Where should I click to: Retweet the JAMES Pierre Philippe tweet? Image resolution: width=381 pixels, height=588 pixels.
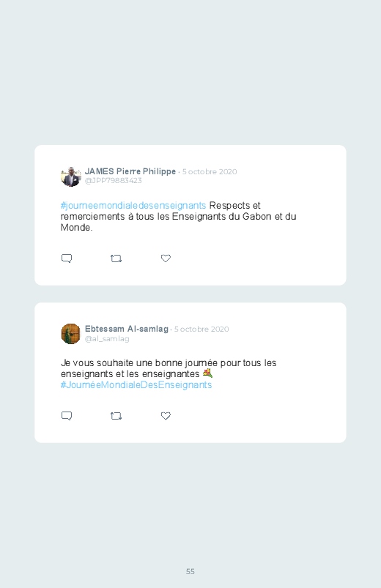click(116, 258)
